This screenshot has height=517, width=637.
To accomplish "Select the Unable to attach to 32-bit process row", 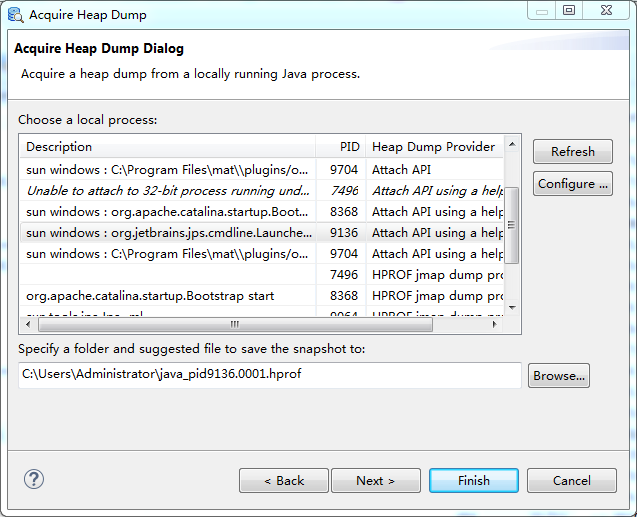I will tap(262, 190).
